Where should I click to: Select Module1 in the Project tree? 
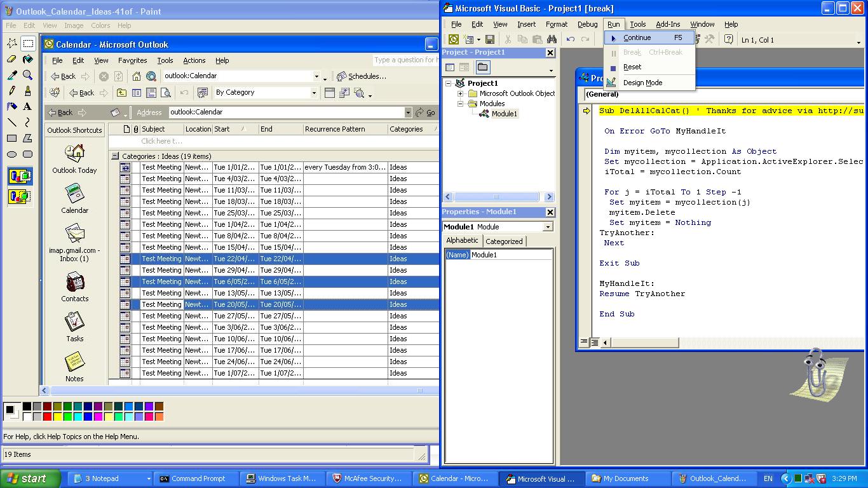[x=505, y=114]
